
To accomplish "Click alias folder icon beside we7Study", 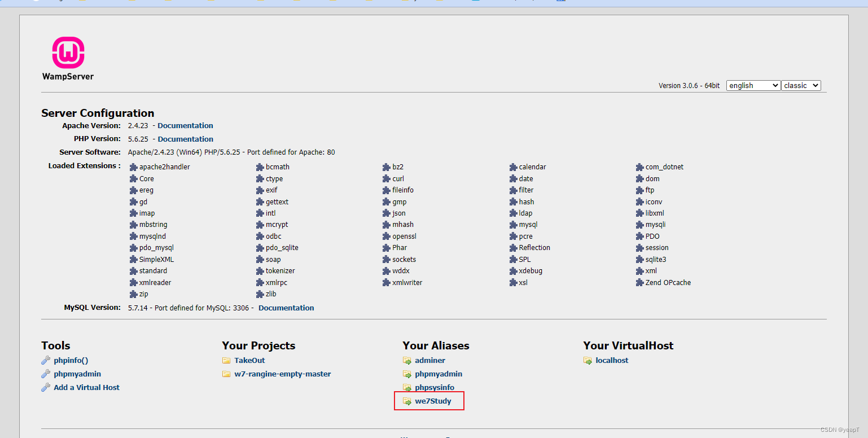I will point(407,401).
